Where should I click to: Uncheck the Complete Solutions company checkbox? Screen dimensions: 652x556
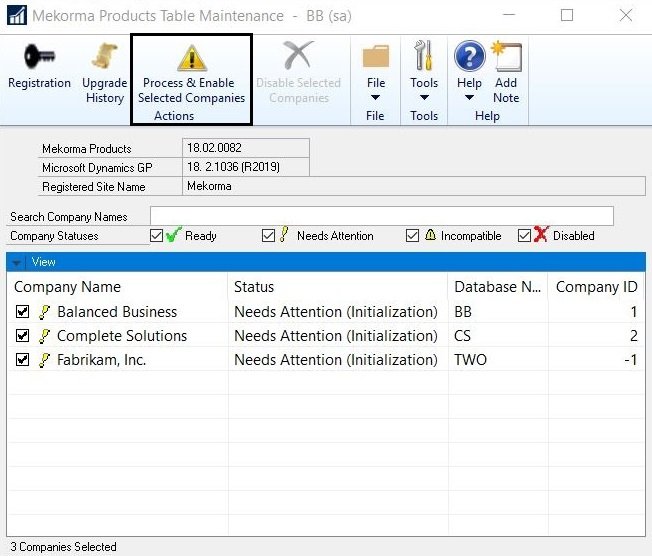coord(22,336)
